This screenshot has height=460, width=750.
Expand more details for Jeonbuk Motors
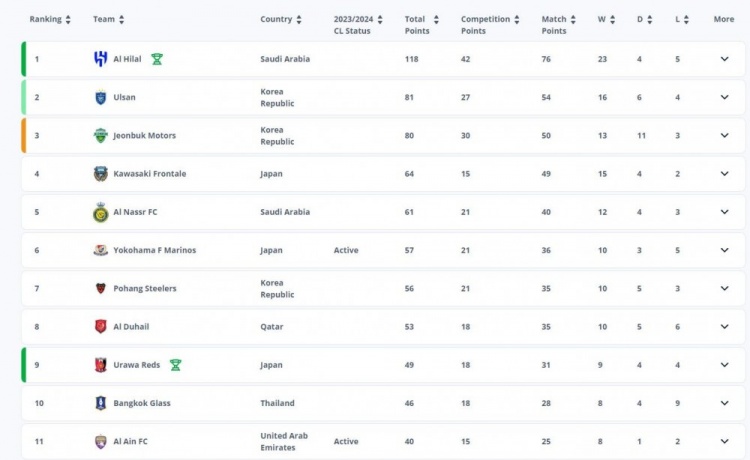coord(724,136)
